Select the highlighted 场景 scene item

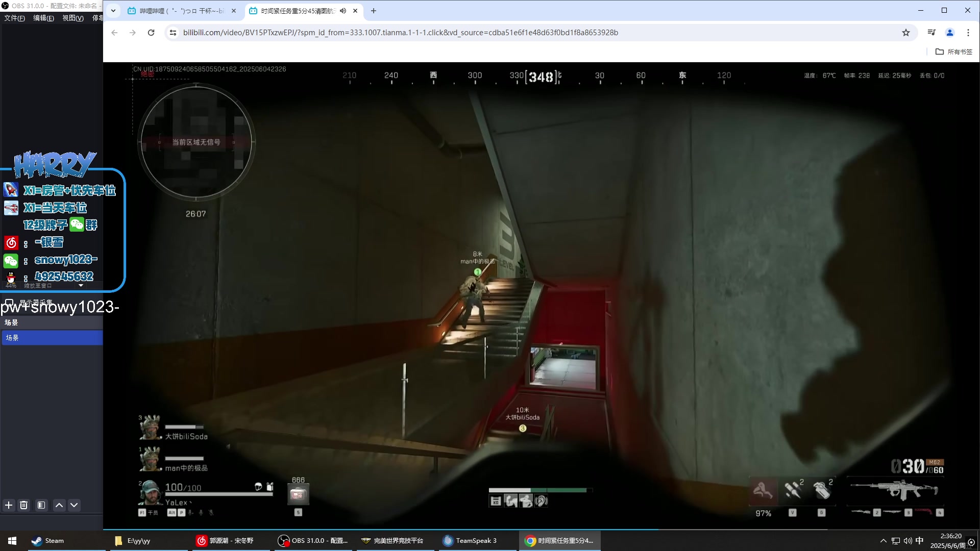[52, 338]
